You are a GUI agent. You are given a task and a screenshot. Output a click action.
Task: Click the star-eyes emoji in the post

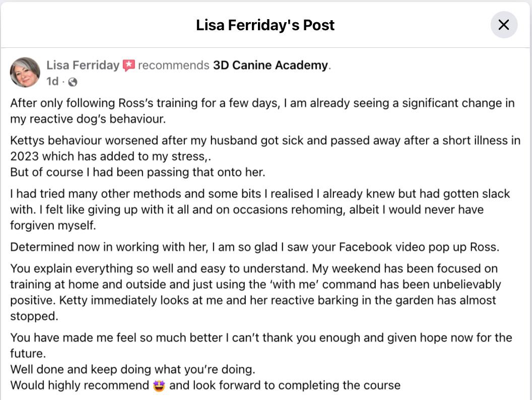pos(159,386)
